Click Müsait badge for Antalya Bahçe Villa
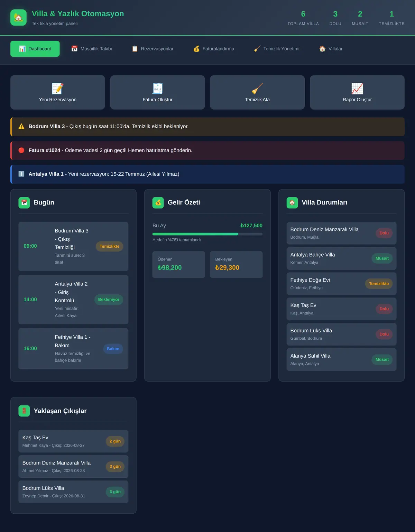 click(x=382, y=258)
